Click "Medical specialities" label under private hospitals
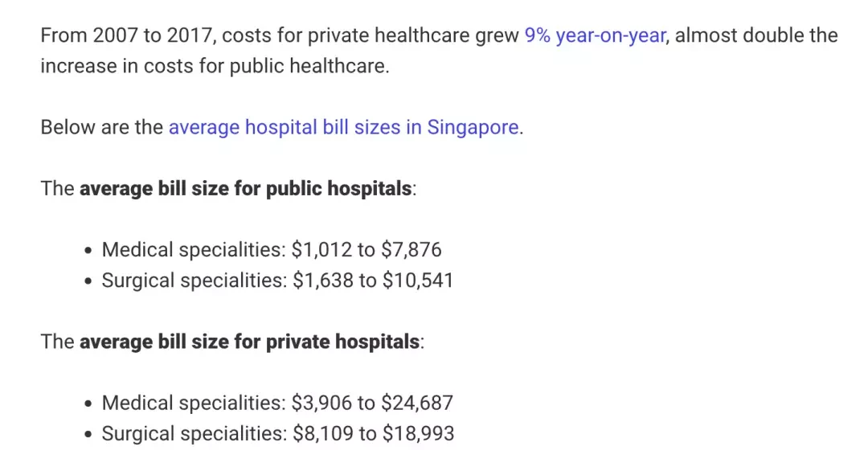868x471 pixels. click(193, 403)
